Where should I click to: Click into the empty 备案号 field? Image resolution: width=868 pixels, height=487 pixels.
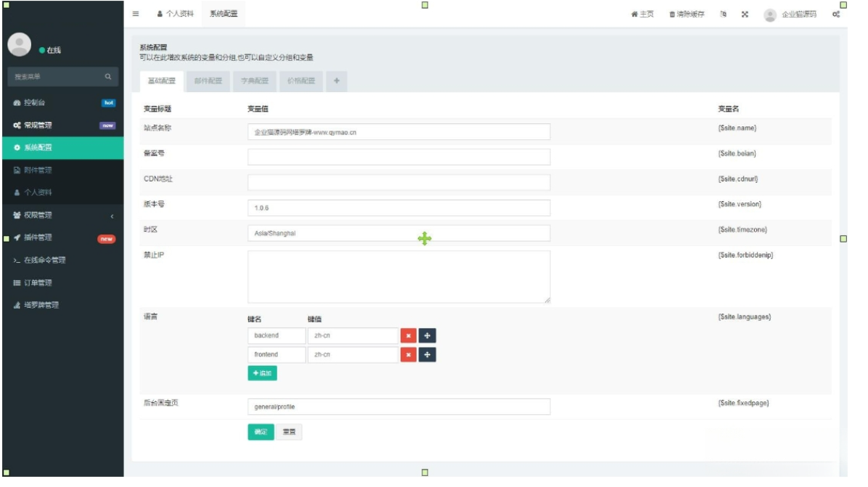click(398, 157)
